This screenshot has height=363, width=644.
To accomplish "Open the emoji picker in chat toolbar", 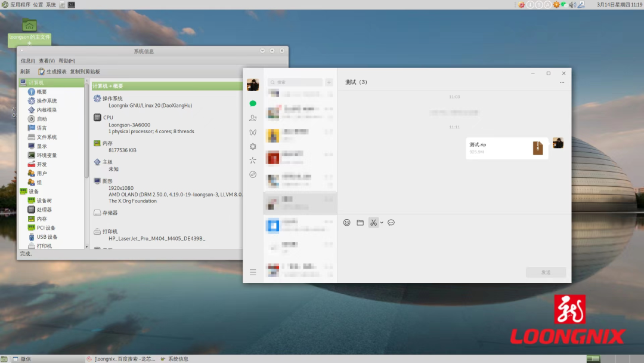I will click(x=347, y=223).
